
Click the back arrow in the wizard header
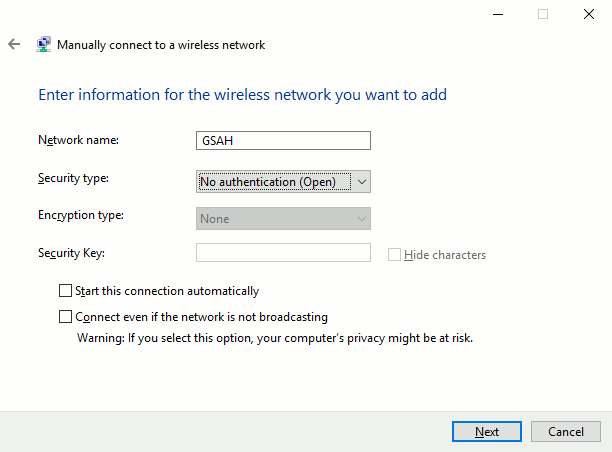coord(14,45)
